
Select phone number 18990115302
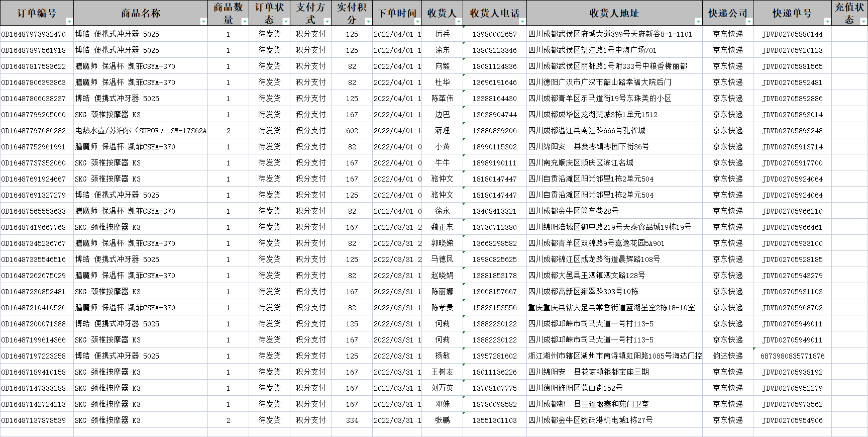pos(494,147)
